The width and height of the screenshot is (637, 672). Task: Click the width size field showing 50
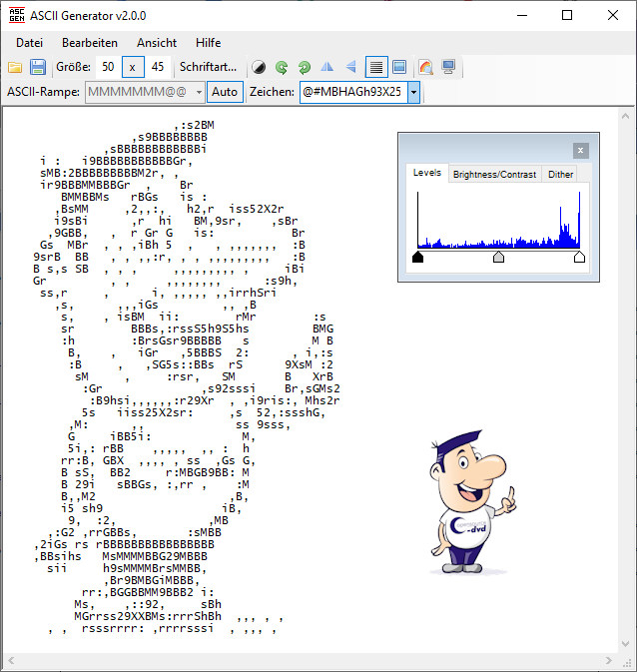pos(108,67)
